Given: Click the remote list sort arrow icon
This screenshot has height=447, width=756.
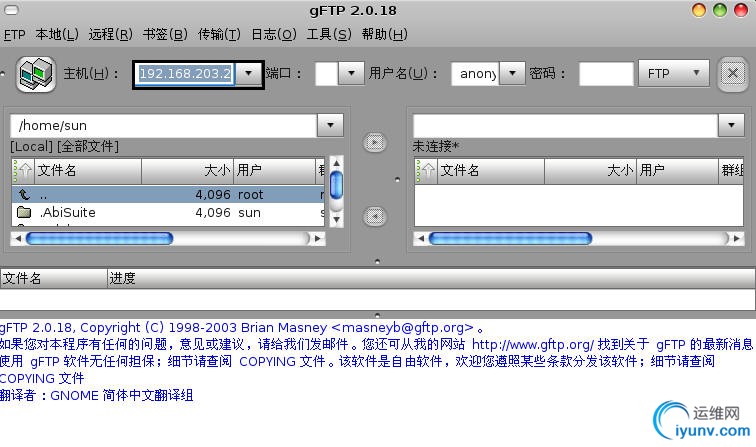Looking at the screenshot, I should [426, 170].
